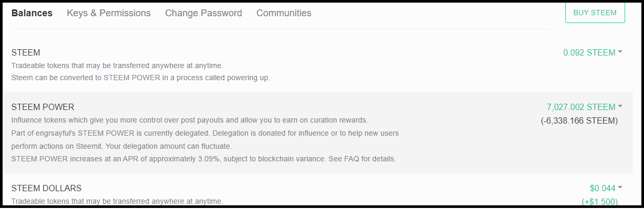This screenshot has width=644, height=209.
Task: Click the caret beside 0.092 STEEM
Action: [x=620, y=52]
